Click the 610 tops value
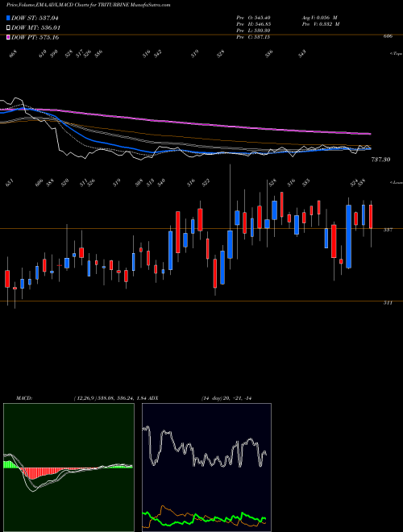403x532 pixels. [x=43, y=54]
